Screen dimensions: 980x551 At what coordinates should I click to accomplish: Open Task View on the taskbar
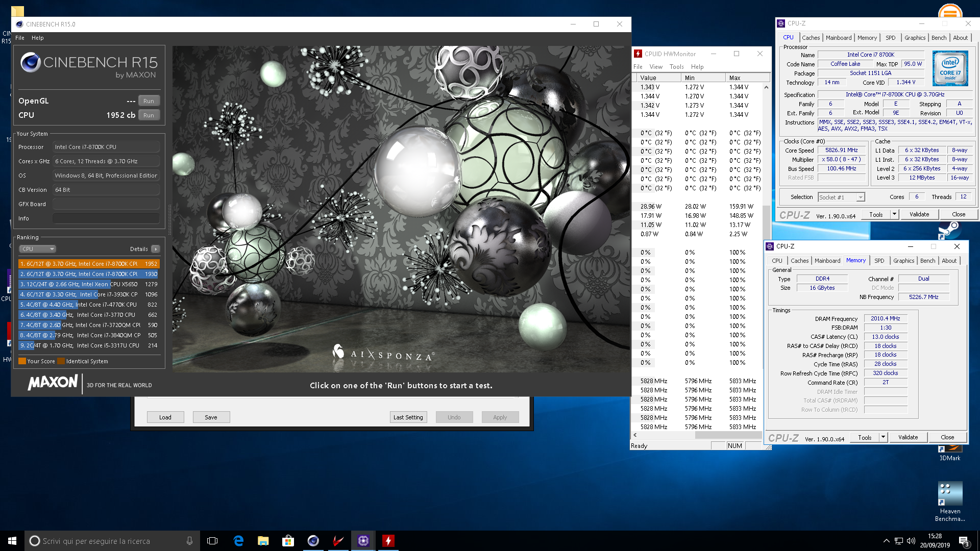[212, 541]
